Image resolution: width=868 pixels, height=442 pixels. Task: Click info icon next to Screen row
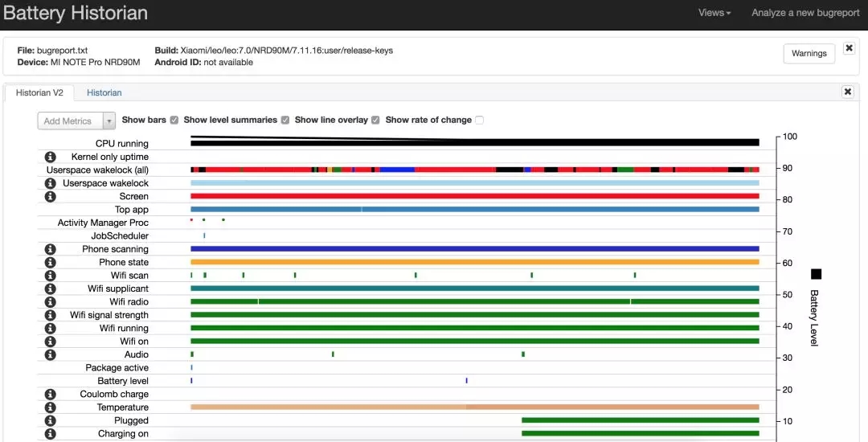[50, 196]
